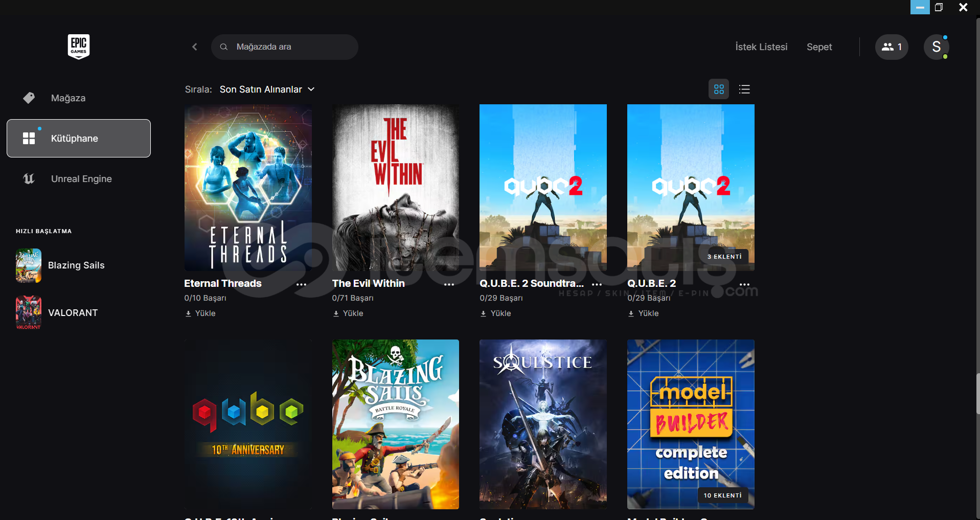Open Soulstice cover art
The height and width of the screenshot is (520, 980).
(543, 424)
